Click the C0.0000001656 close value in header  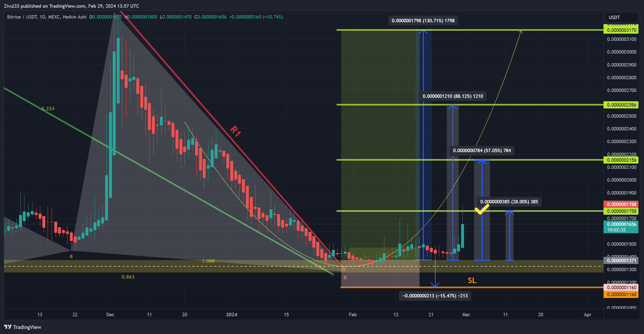tap(210, 17)
